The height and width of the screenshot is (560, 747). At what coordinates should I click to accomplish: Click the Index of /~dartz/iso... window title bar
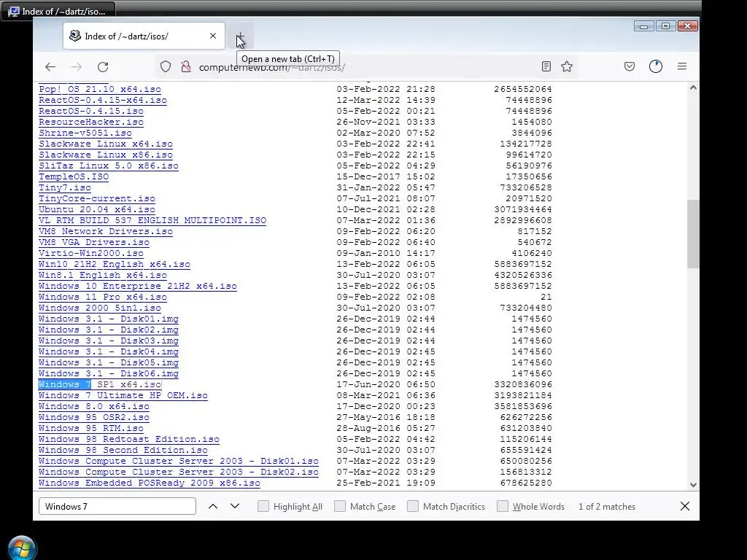[58, 11]
